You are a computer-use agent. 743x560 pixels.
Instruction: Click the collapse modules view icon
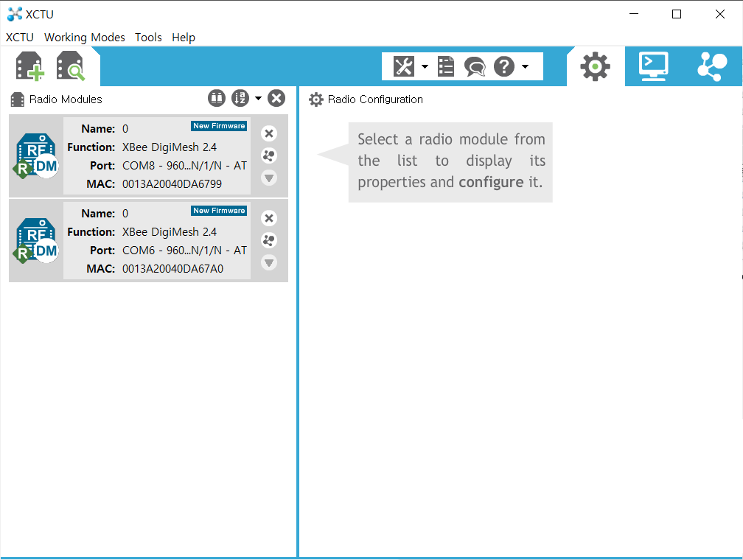217,98
